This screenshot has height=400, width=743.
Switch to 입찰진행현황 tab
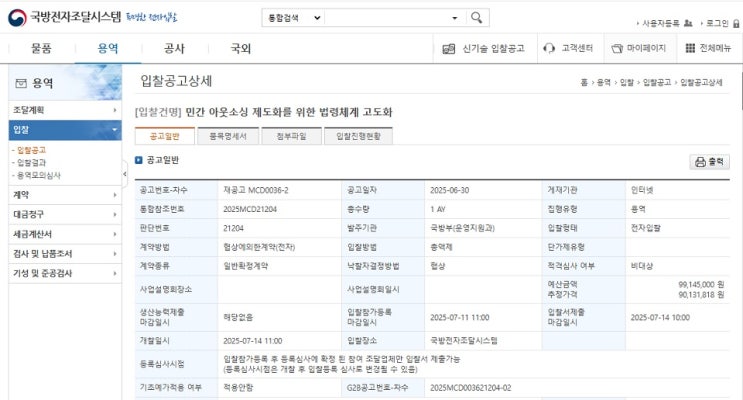pos(358,136)
